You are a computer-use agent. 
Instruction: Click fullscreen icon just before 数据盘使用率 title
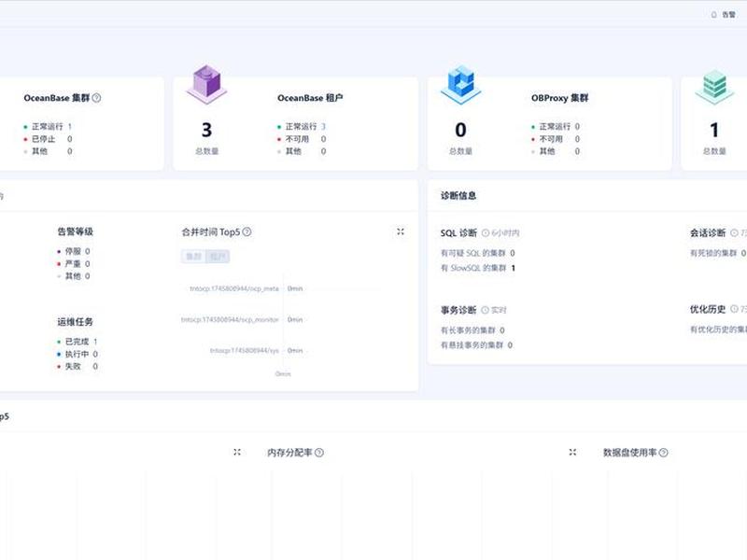point(572,452)
